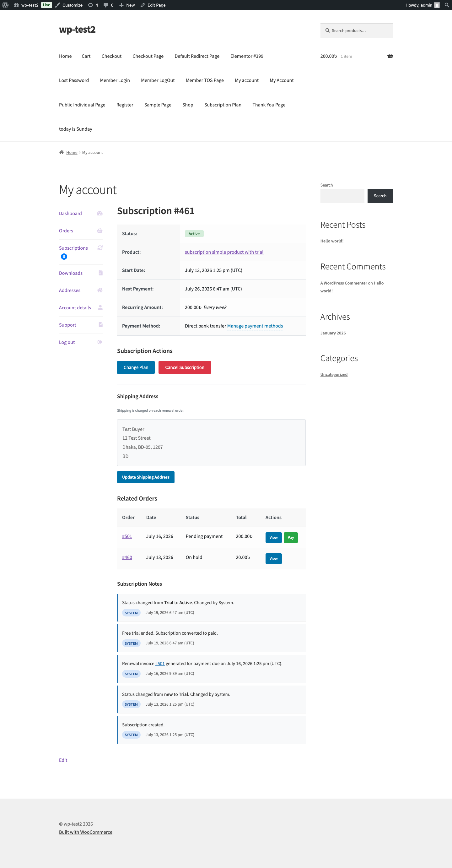The image size is (452, 868).
Task: Click the breadcrumb home icon
Action: pos(61,152)
